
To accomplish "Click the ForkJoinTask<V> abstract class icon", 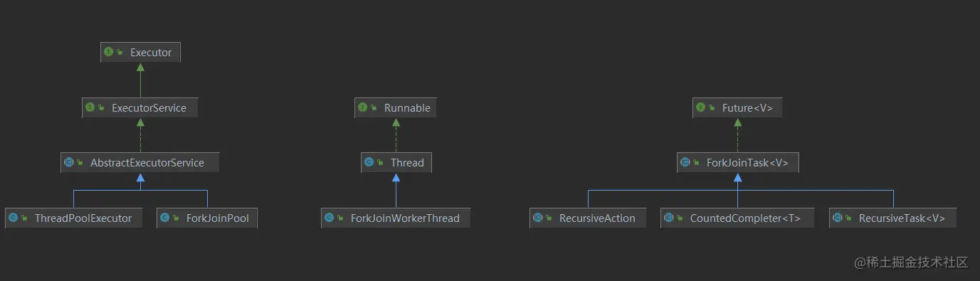I will pos(685,162).
